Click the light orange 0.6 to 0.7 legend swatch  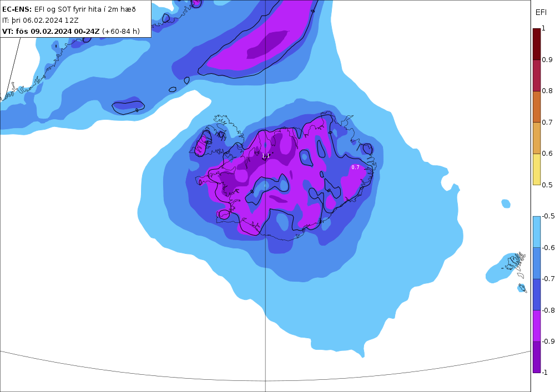(x=537, y=138)
